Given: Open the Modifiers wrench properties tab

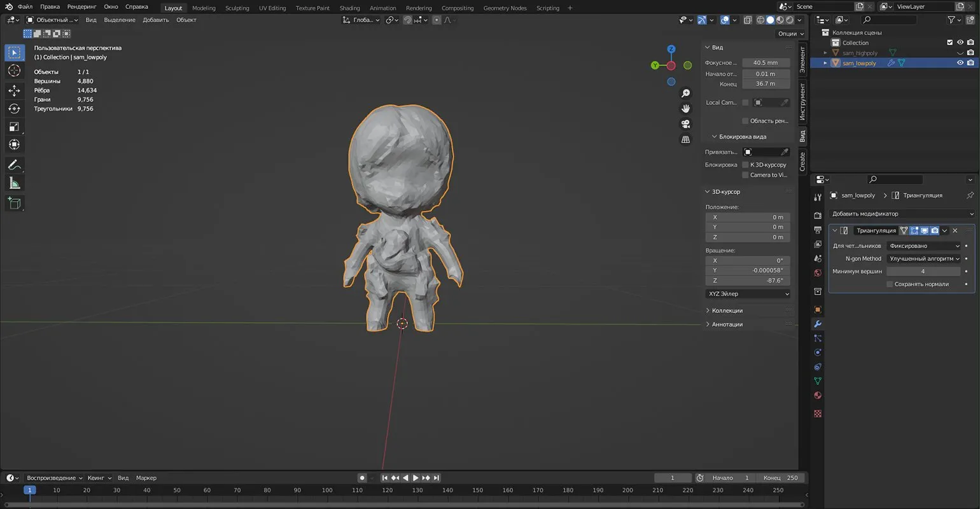Looking at the screenshot, I should 818,324.
